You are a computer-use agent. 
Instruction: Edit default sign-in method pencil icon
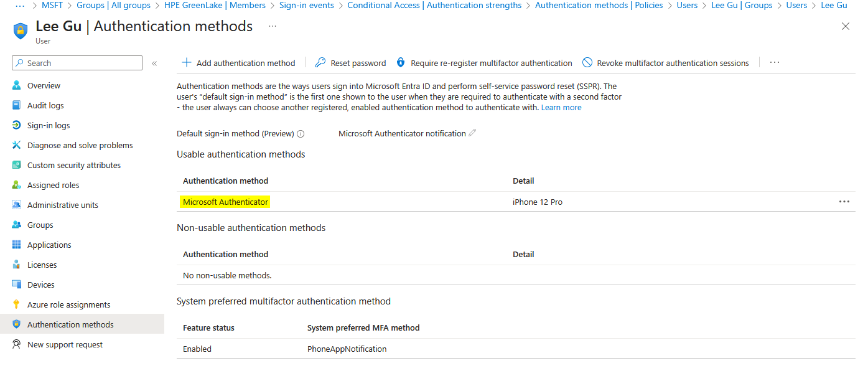[472, 133]
